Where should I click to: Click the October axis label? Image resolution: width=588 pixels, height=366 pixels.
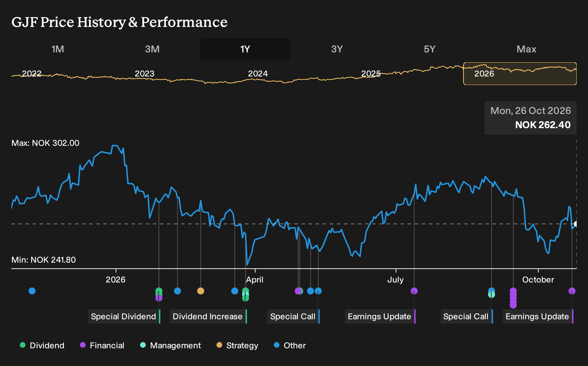(538, 280)
